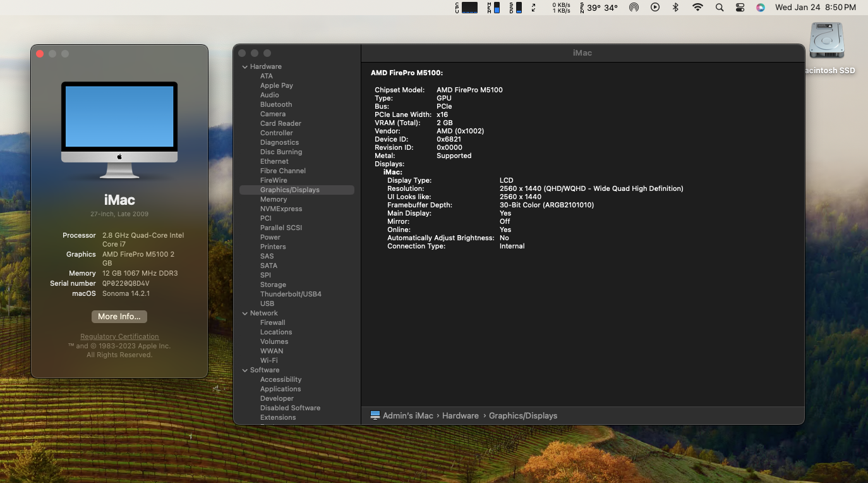Click the date and time in menu bar
This screenshot has width=868, height=483.
(815, 8)
